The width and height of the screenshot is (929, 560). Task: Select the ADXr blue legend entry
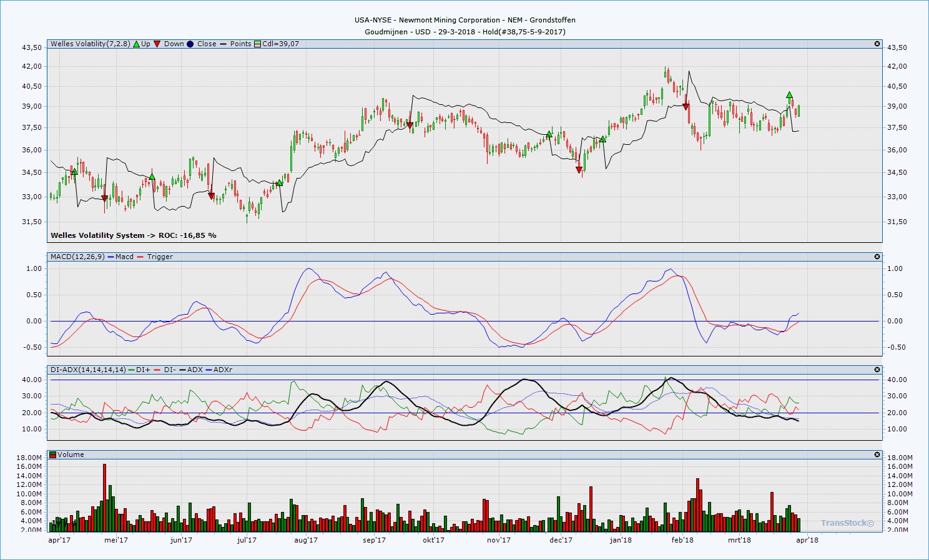[x=219, y=370]
